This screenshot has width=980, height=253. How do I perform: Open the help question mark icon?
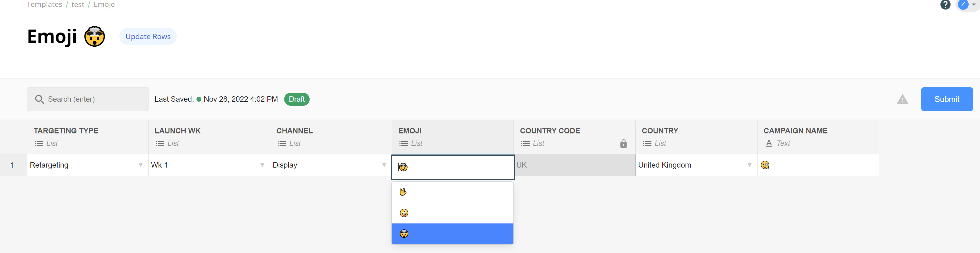pos(945,5)
